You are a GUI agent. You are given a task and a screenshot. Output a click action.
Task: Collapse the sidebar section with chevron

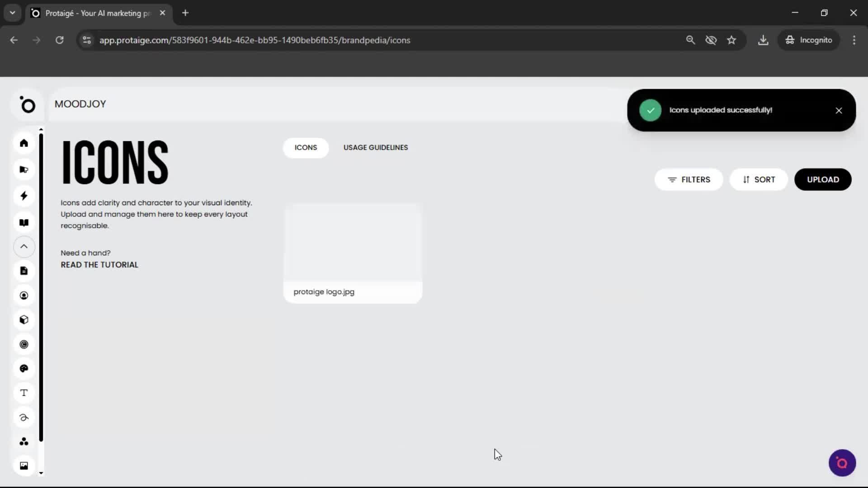[x=24, y=247]
